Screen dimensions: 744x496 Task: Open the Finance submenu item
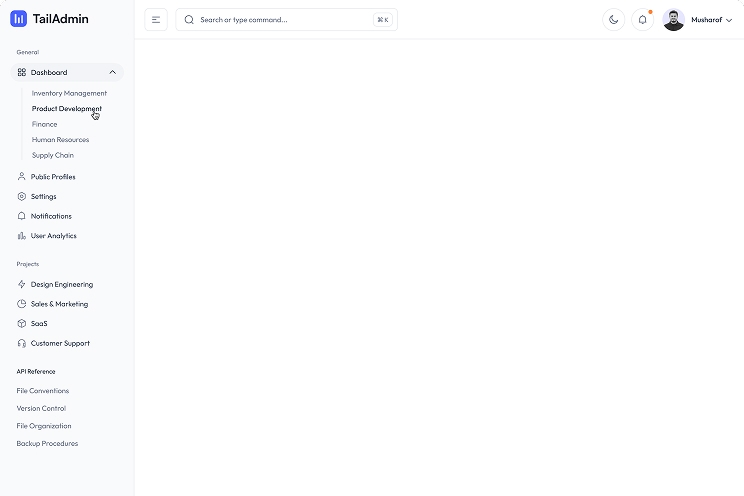tap(45, 124)
